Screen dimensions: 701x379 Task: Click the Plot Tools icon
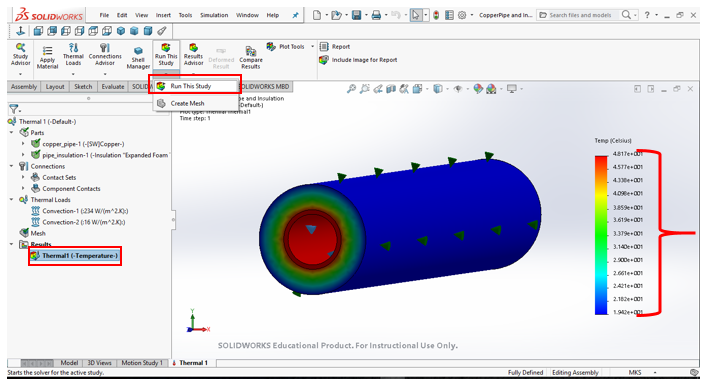pyautogui.click(x=271, y=46)
